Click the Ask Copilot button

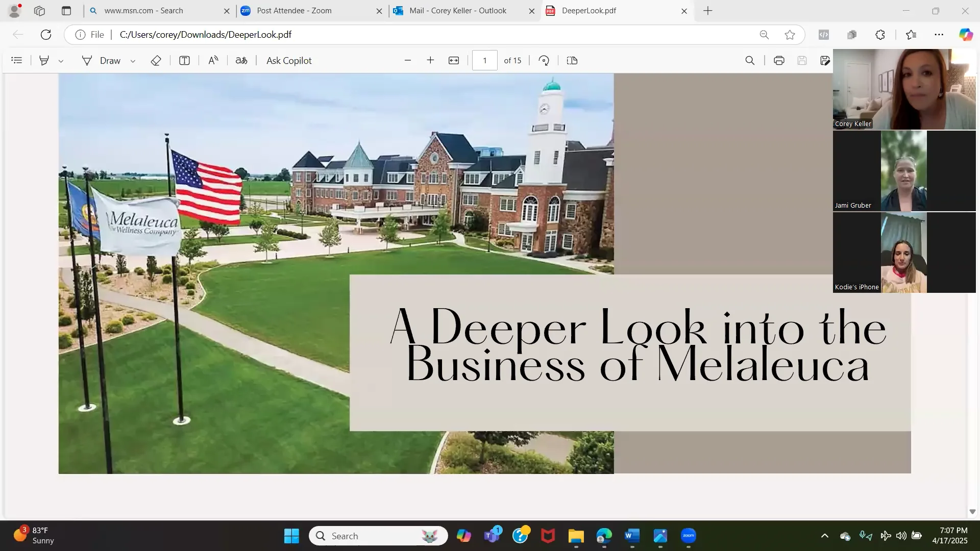click(x=288, y=60)
